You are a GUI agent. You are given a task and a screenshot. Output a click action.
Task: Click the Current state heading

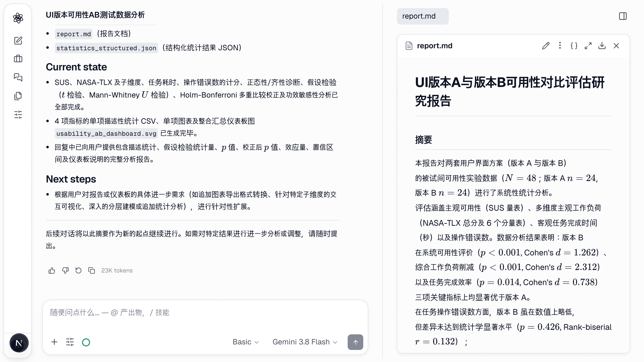point(76,67)
